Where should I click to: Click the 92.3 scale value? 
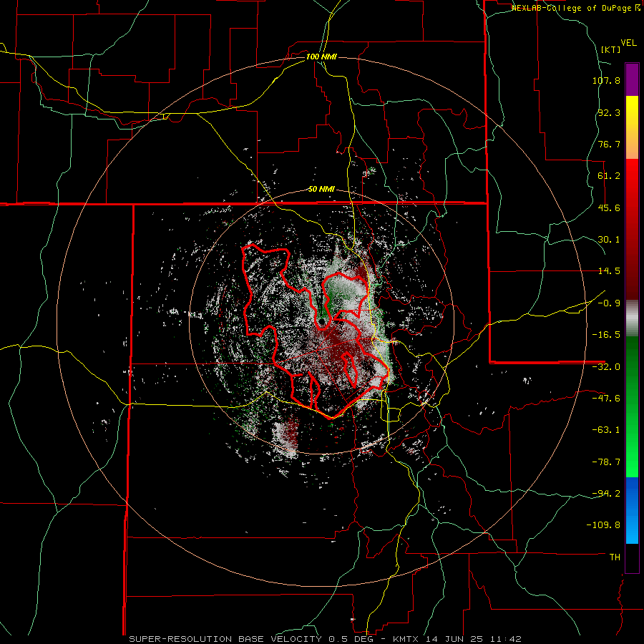609,112
